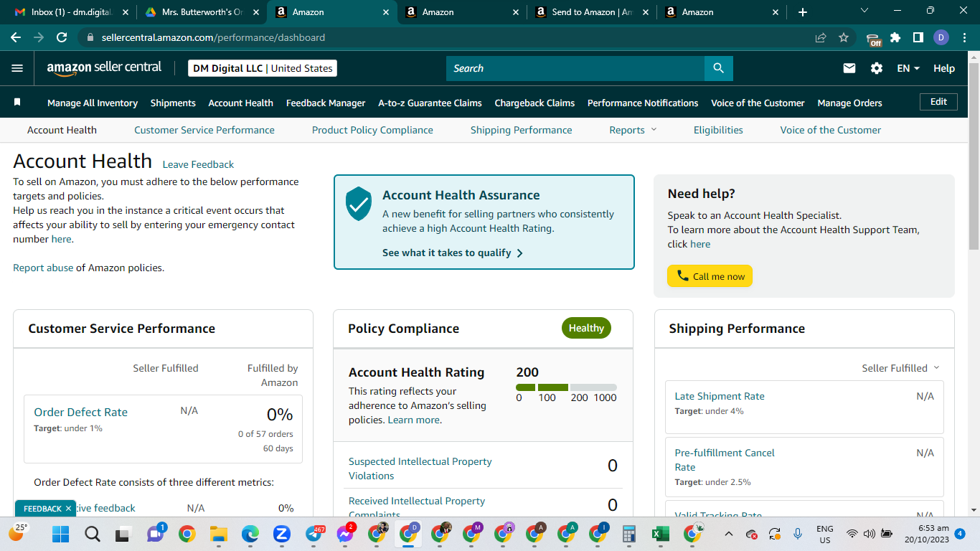
Task: Open Manage All Inventory in the navigation bar
Action: point(93,103)
